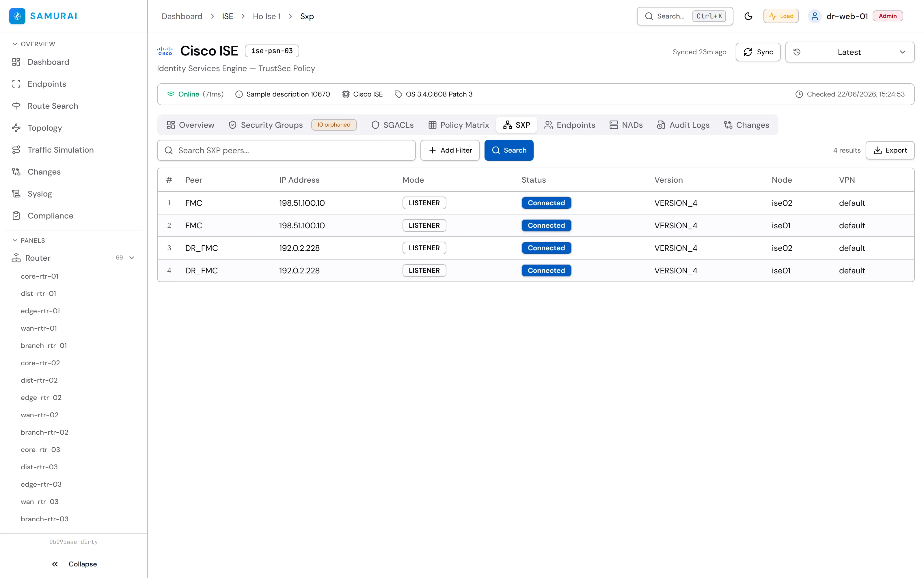This screenshot has height=578, width=924.
Task: Click the Checked time clock icon
Action: pyautogui.click(x=799, y=94)
